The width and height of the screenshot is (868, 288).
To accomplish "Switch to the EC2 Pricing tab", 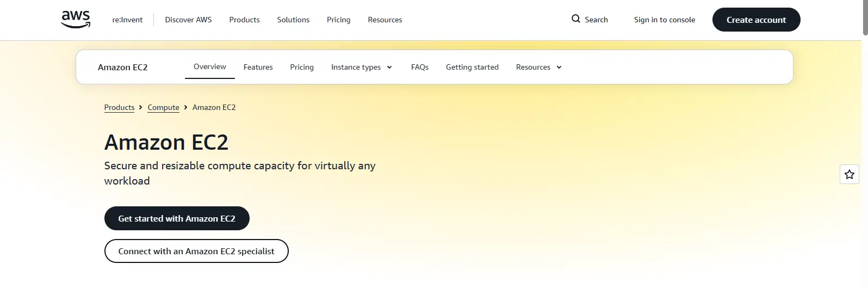I will pos(302,68).
